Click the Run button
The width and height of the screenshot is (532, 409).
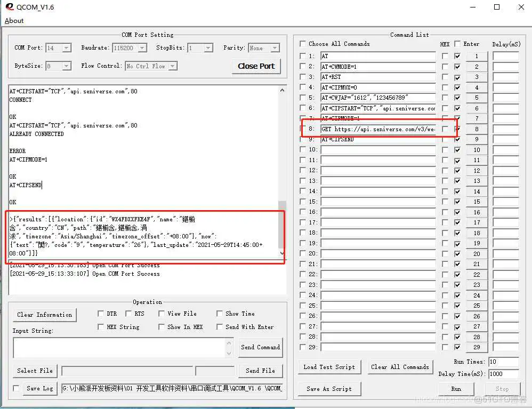[456, 389]
